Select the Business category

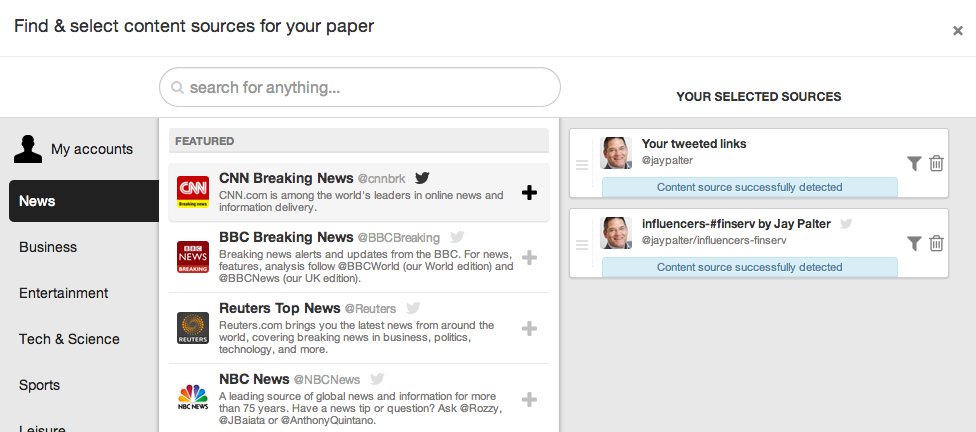click(x=48, y=247)
